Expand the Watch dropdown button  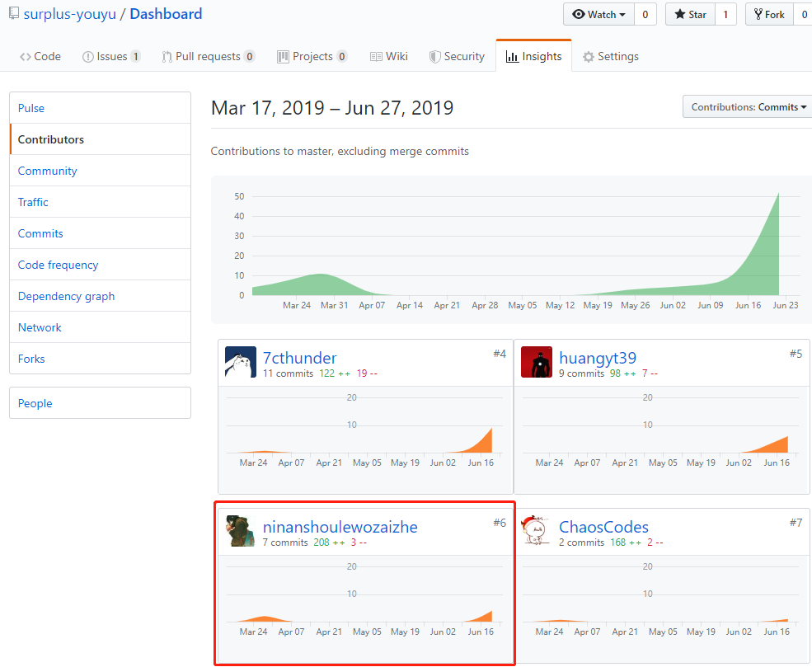598,14
